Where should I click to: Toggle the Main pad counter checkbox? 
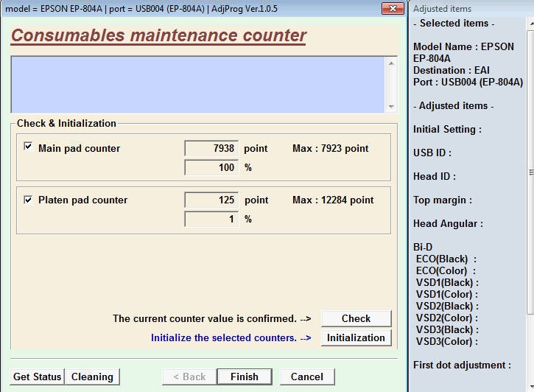(28, 147)
